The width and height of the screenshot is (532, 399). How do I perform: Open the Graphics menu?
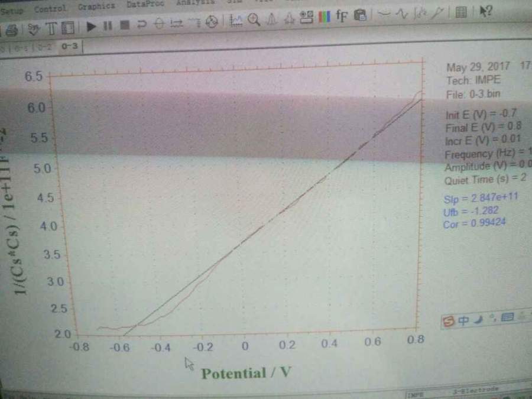tap(96, 6)
